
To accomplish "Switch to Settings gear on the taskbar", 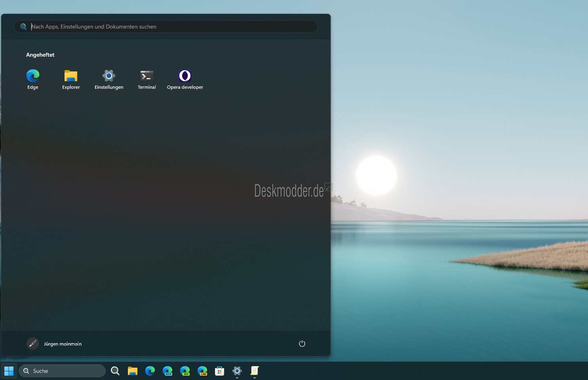I will coord(237,371).
